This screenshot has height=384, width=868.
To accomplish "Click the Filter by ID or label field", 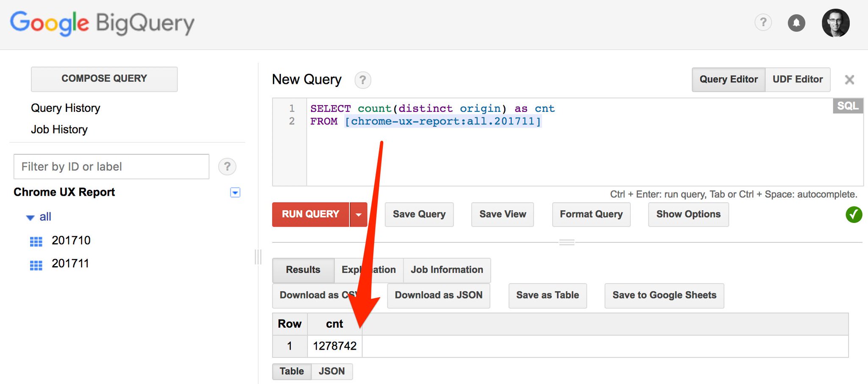I will (x=111, y=167).
